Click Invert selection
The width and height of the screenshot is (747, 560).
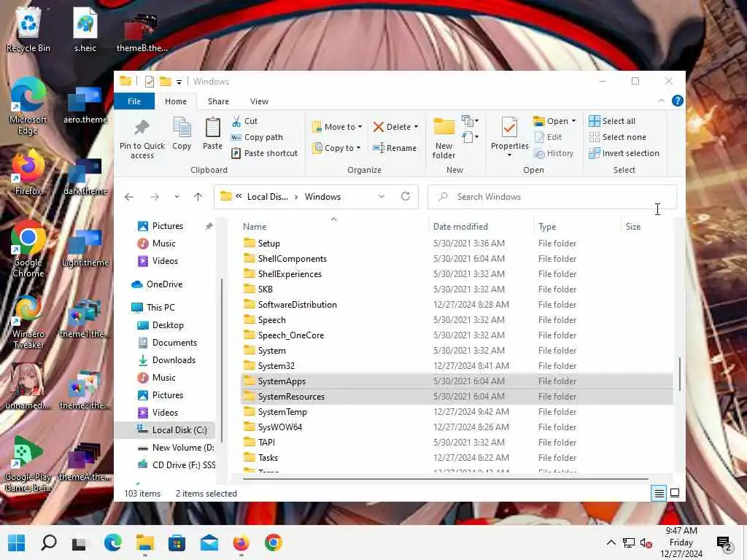[x=624, y=153]
